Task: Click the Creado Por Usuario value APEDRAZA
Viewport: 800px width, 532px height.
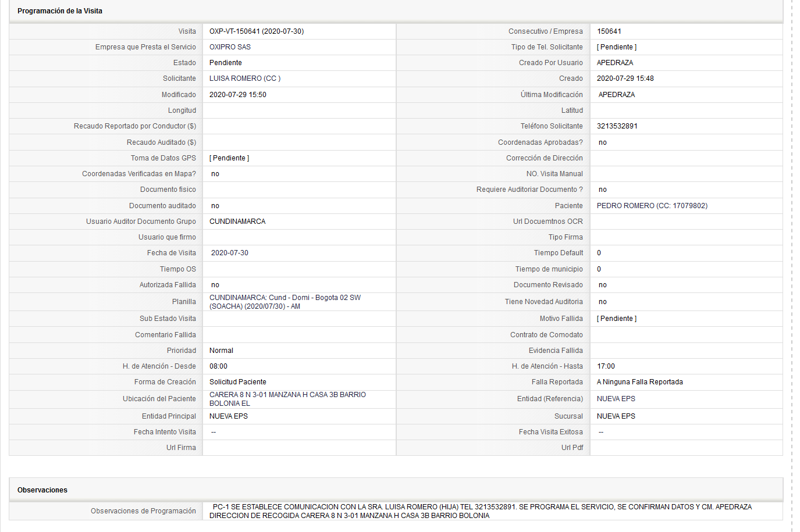Action: pos(615,63)
